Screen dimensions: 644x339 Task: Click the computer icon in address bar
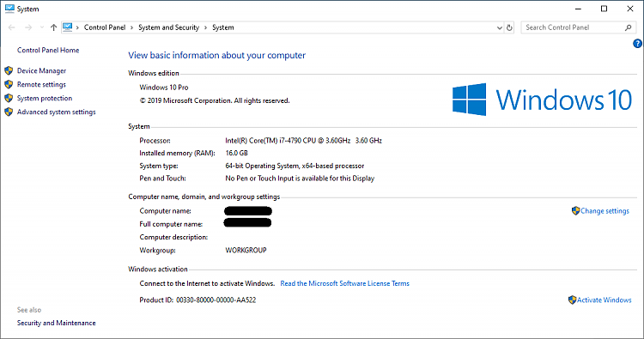67,27
